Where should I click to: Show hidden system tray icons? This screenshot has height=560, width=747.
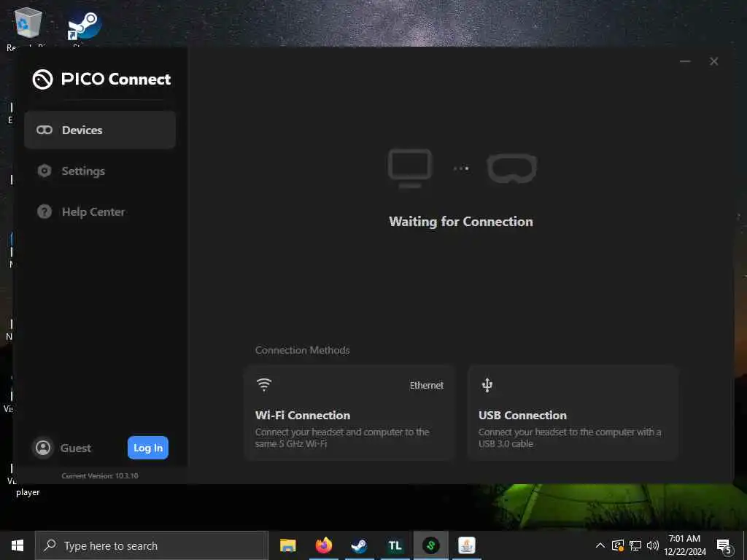[x=600, y=545]
